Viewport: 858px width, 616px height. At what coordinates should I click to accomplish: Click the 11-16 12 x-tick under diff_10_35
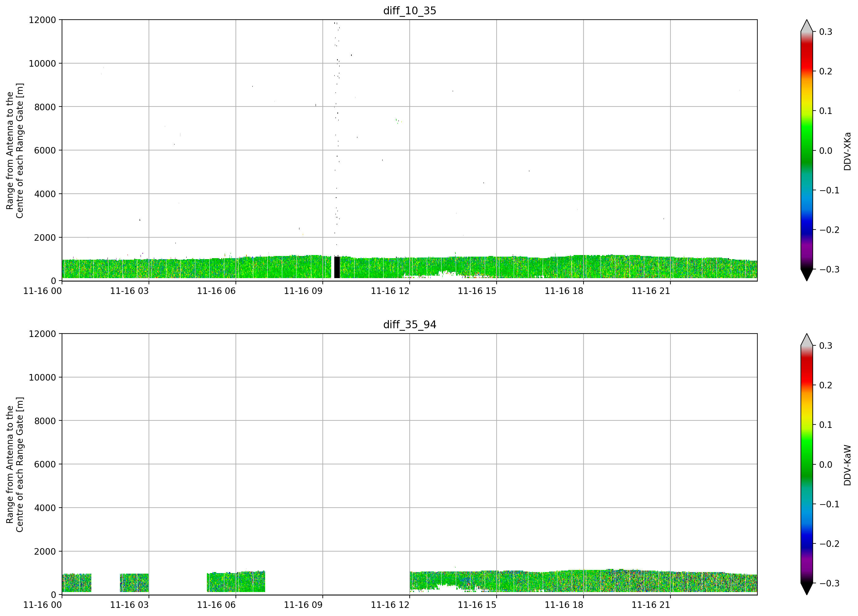coord(390,291)
